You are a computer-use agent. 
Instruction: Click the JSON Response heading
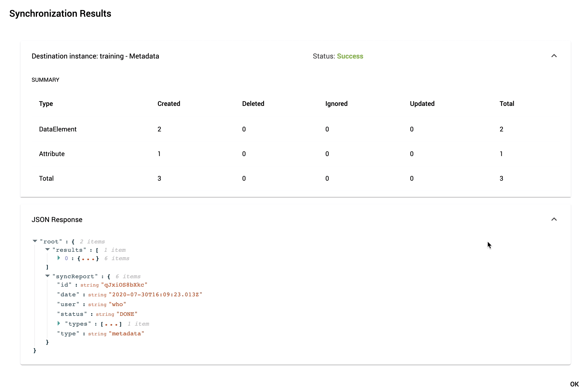[x=57, y=219]
